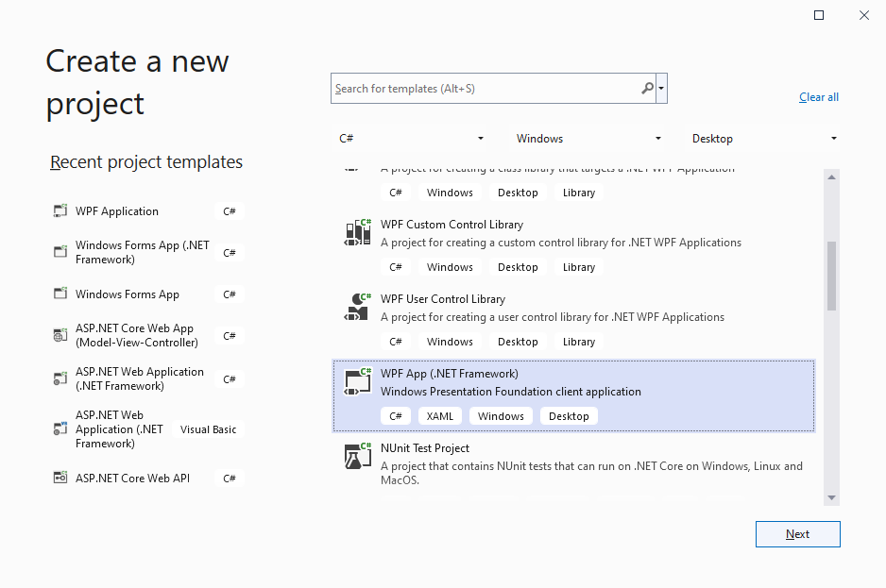Click the search magnifier icon

(647, 88)
